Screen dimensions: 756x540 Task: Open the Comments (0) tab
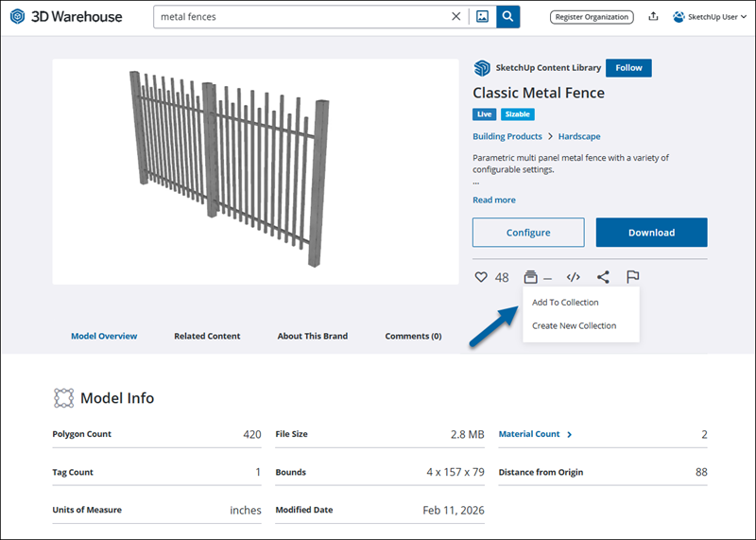413,336
